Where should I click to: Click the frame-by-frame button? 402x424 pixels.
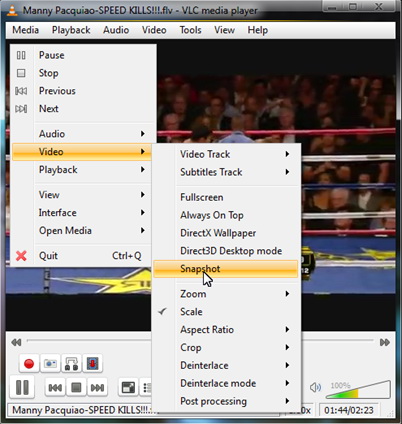[x=92, y=363]
